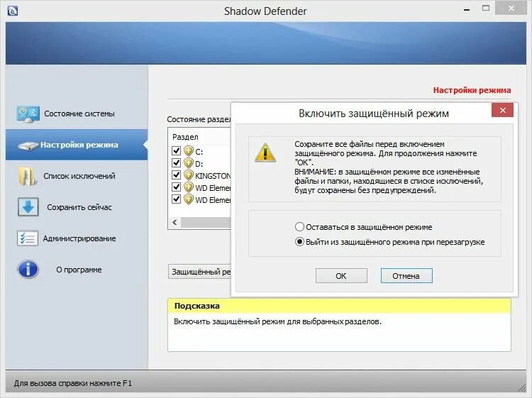532x398 pixels.
Task: Click the status bar help text
Action: click(72, 383)
